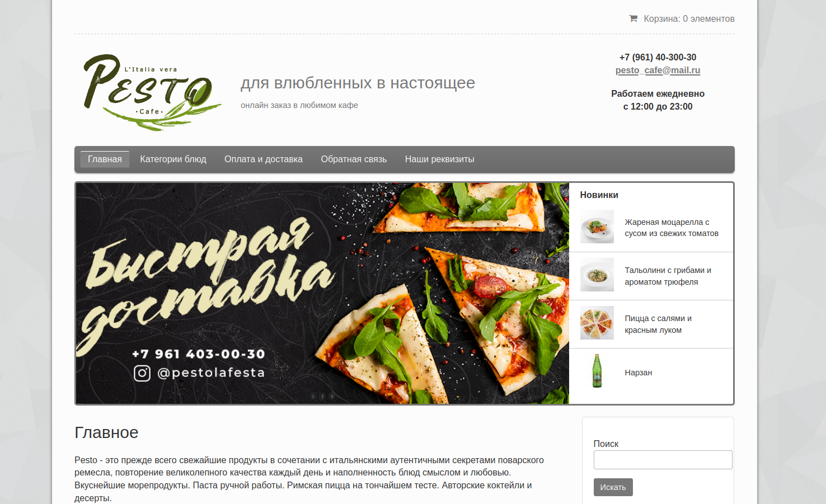This screenshot has height=504, width=826.
Task: Go to the Главная menu item
Action: pyautogui.click(x=105, y=159)
